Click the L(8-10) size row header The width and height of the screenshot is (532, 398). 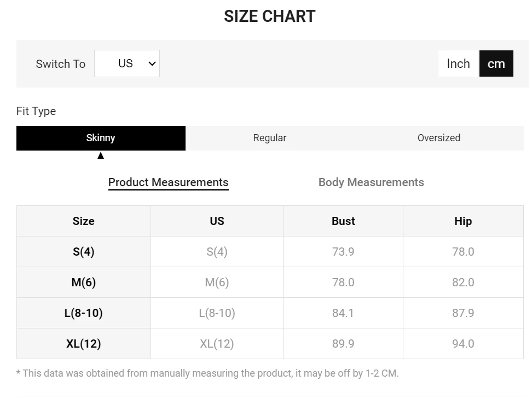(x=83, y=313)
